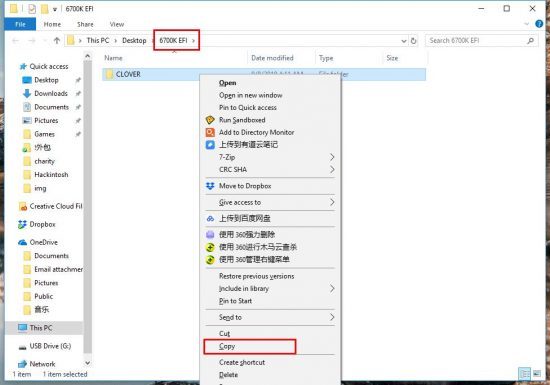Click Desktop in the breadcrumb
This screenshot has width=550, height=385.
coord(134,41)
